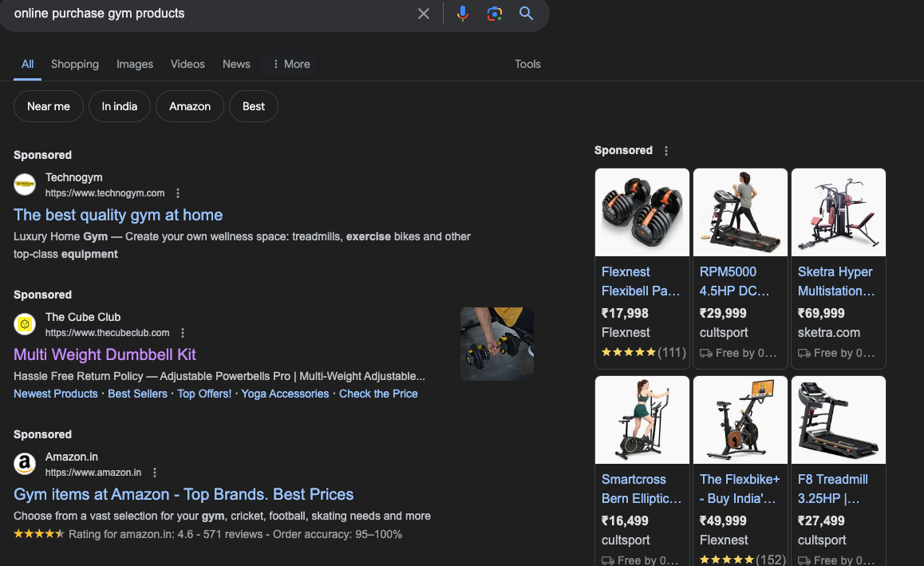Click the sketra.com seller name
This screenshot has height=566, width=924.
tap(828, 333)
